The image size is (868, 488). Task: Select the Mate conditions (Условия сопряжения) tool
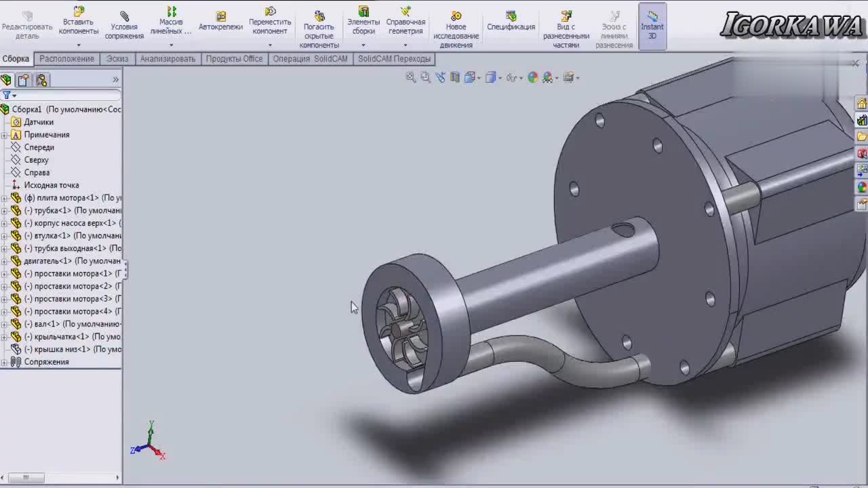124,26
